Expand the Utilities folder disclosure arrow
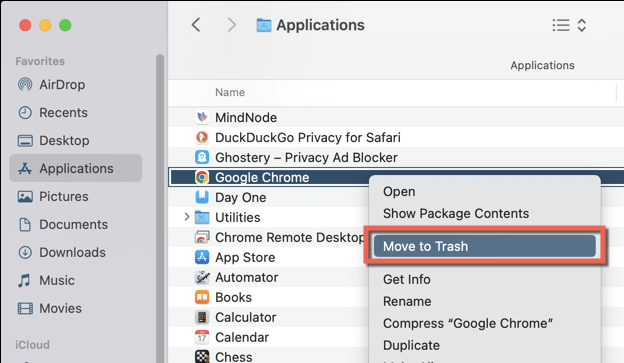624x363 pixels. [x=187, y=217]
